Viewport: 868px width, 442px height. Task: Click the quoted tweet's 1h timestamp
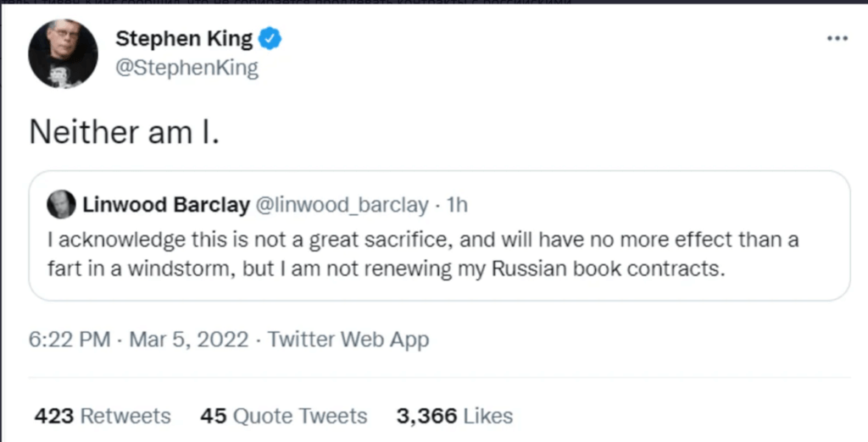[x=457, y=205]
